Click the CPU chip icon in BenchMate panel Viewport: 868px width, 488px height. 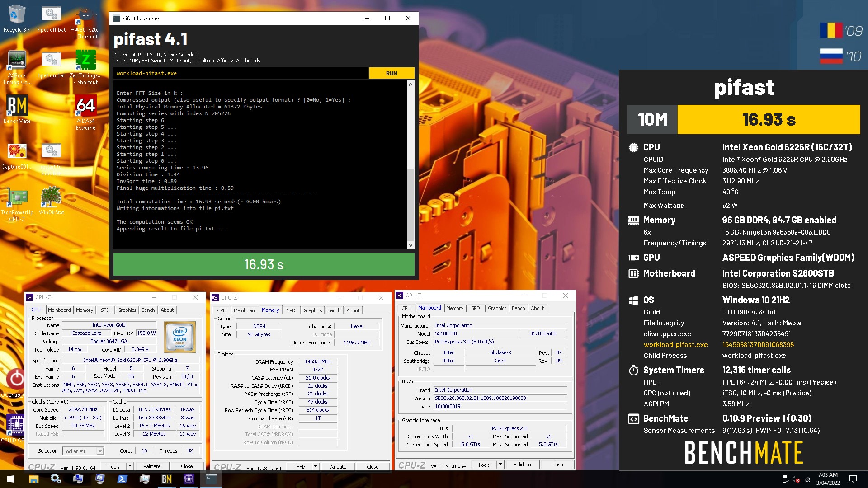tap(633, 147)
